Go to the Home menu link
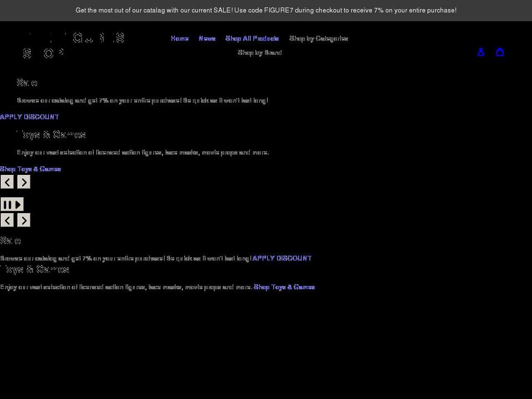Screen dimensions: 532x399 pyautogui.click(x=180, y=38)
